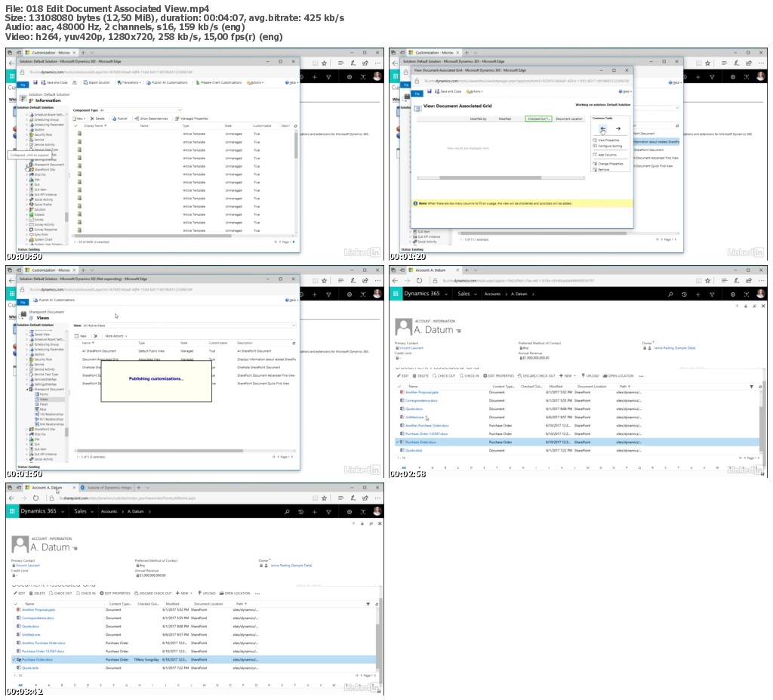The image size is (773, 700).
Task: Click the horizontal scrollbar under the 00:00:50 grid
Action: [152, 236]
